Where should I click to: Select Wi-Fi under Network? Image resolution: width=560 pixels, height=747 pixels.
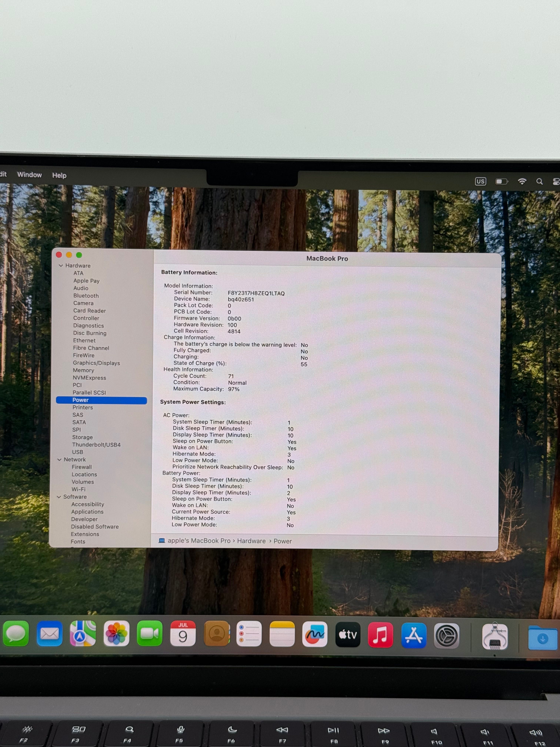click(x=79, y=489)
